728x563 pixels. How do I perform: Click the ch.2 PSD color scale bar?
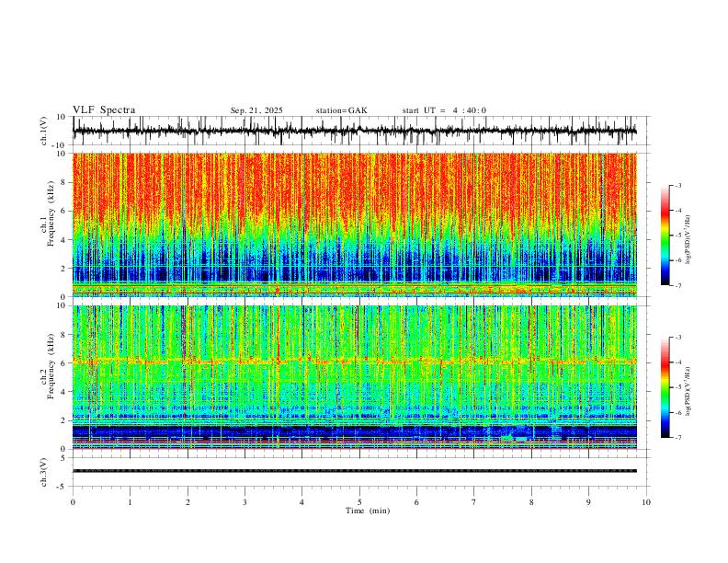point(665,387)
